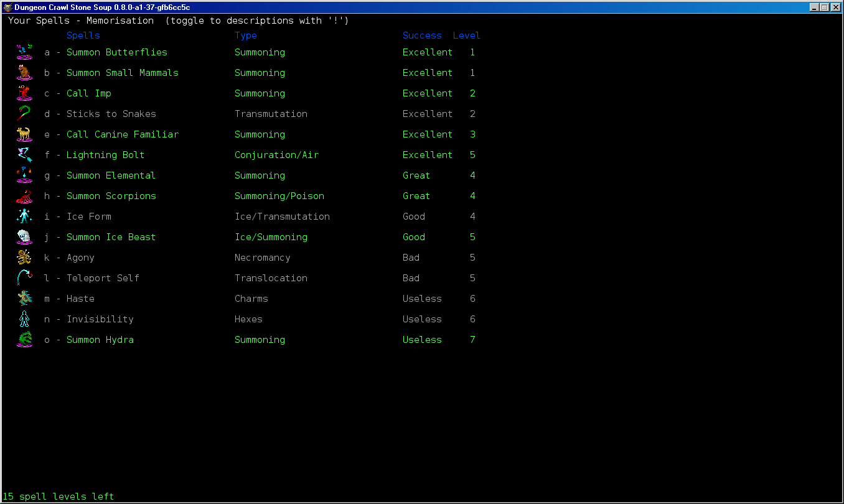Click the Summoning/Poison type text

click(x=279, y=196)
